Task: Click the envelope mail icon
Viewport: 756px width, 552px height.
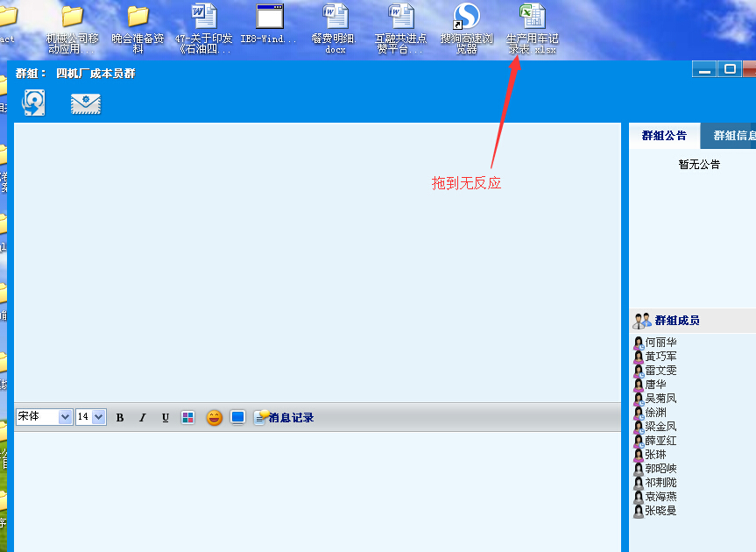Action: point(85,103)
